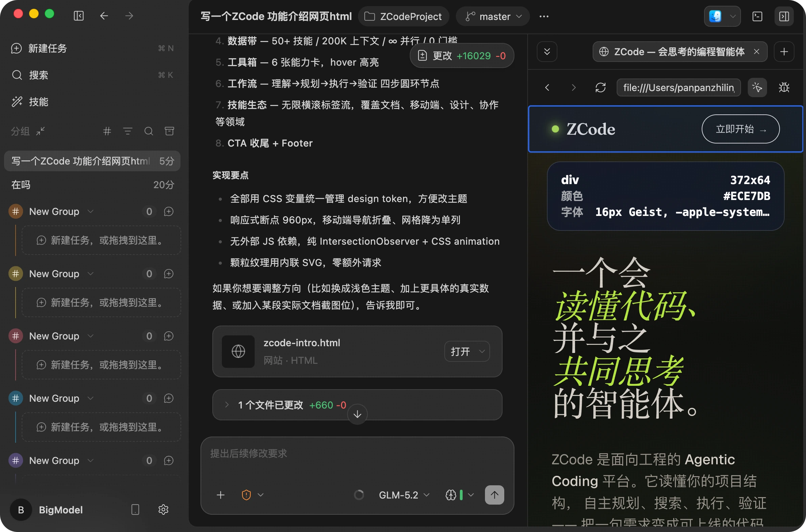Add a task to the orange New Group

tap(169, 212)
